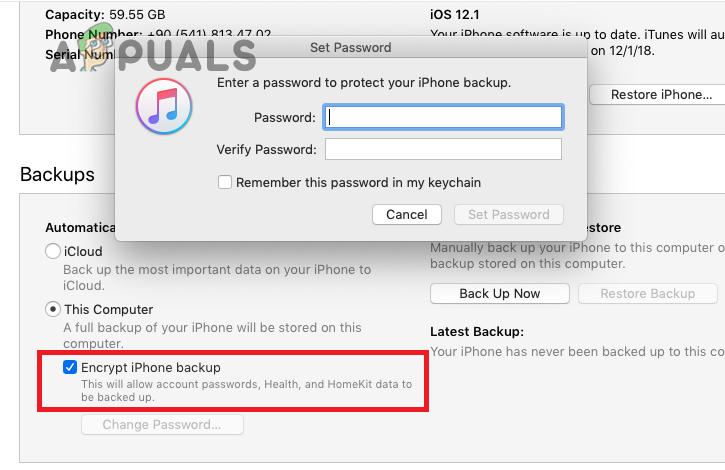
Task: Click the iOS 12.1 version text
Action: (455, 15)
